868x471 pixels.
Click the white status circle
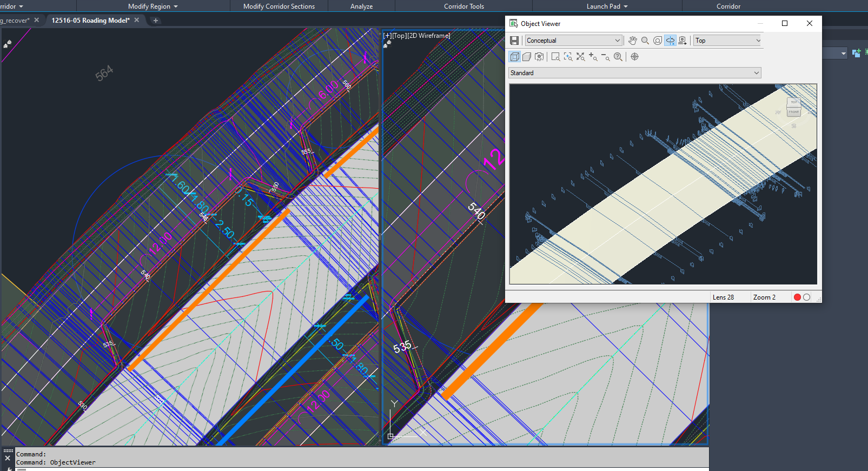coord(807,297)
